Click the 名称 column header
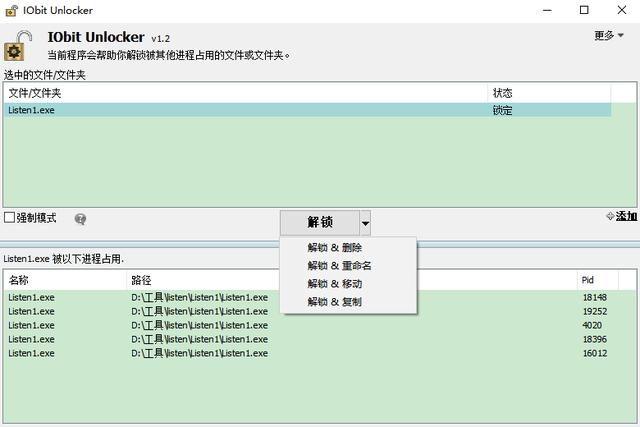 pos(65,280)
